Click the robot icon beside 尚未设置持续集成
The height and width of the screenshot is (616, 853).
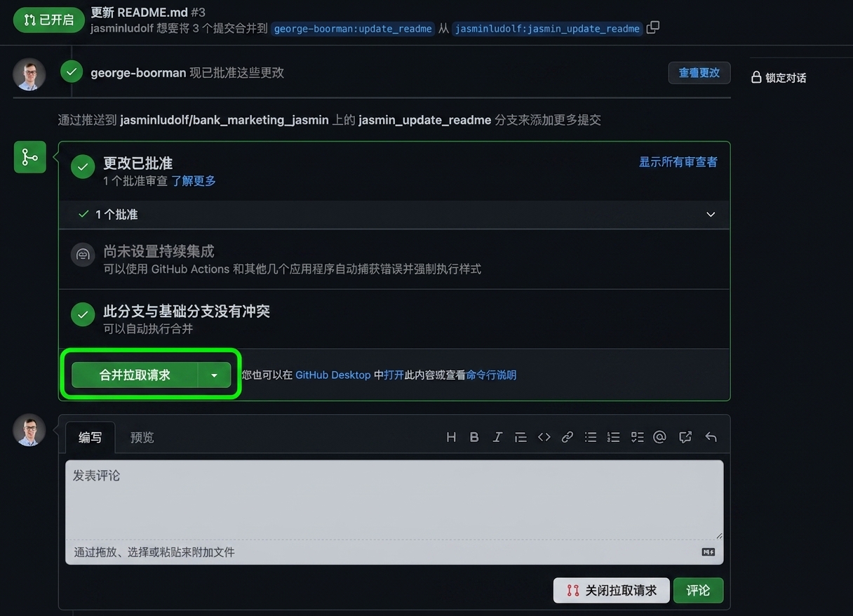coord(83,255)
